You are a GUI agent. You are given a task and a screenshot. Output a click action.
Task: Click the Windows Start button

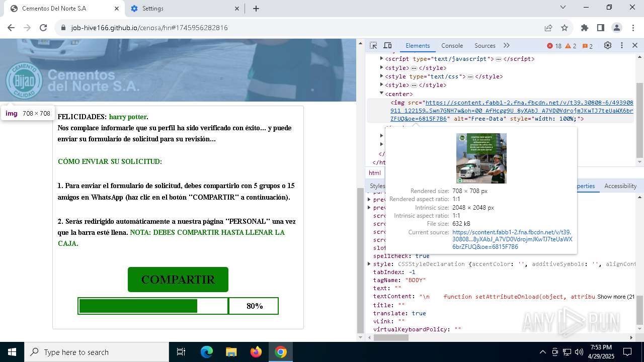click(12, 352)
